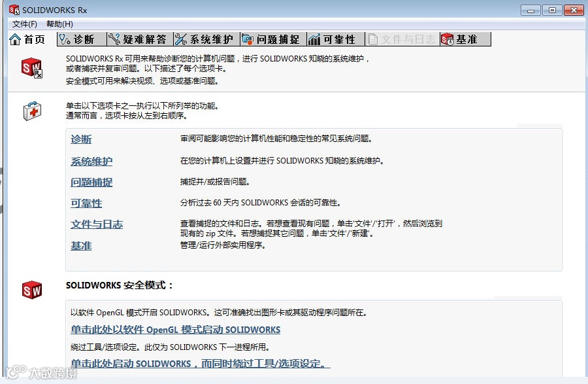Click text 管理/运行外部实用程序
The height and width of the screenshot is (384, 588).
coord(223,245)
